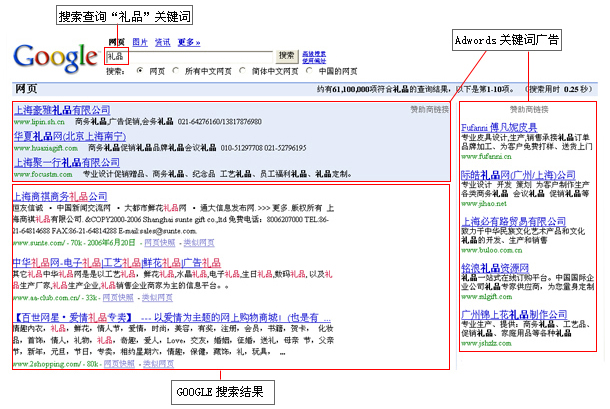Click the URL text www.lipin.sh.cn
The image size is (610, 409).
coord(39,122)
